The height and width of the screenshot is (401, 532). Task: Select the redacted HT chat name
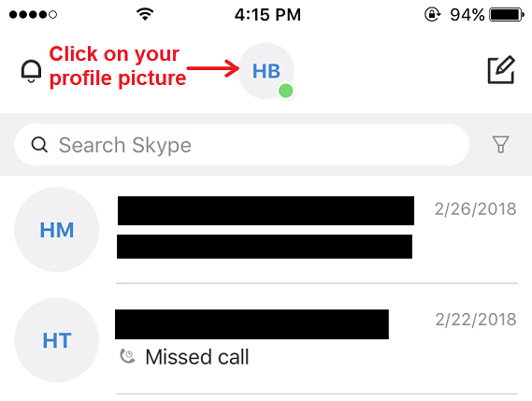coord(252,324)
